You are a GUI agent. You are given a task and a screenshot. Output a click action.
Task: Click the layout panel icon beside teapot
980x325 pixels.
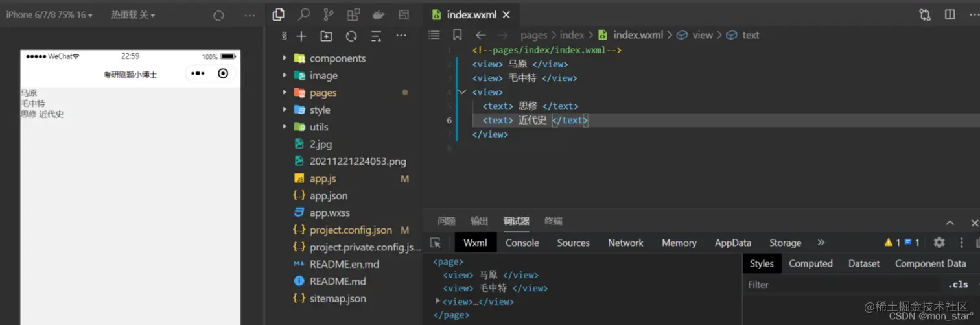404,14
